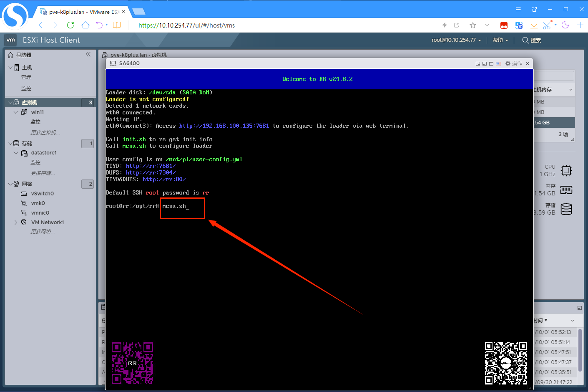Expand the VM Network1 node
The image size is (588, 392).
16,223
